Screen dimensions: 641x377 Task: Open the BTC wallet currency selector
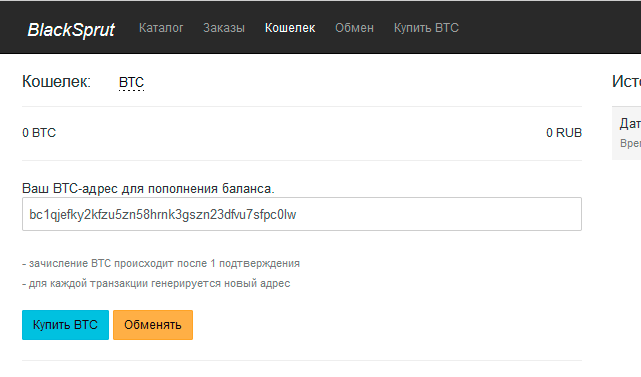point(131,82)
